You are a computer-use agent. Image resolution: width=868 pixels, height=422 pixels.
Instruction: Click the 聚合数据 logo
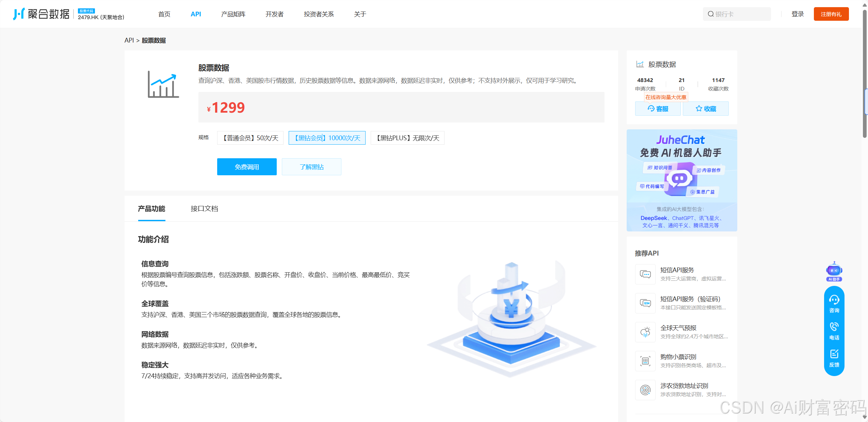pyautogui.click(x=41, y=14)
